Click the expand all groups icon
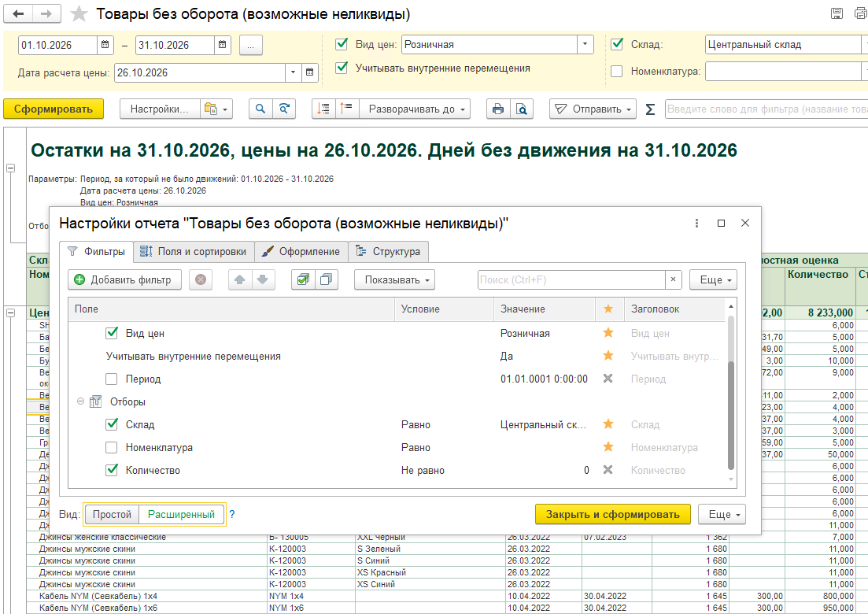This screenshot has width=868, height=614. coord(323,109)
